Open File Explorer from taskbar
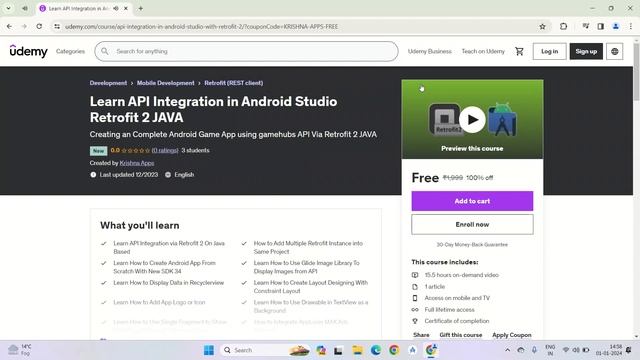The image size is (640, 360). point(358,350)
